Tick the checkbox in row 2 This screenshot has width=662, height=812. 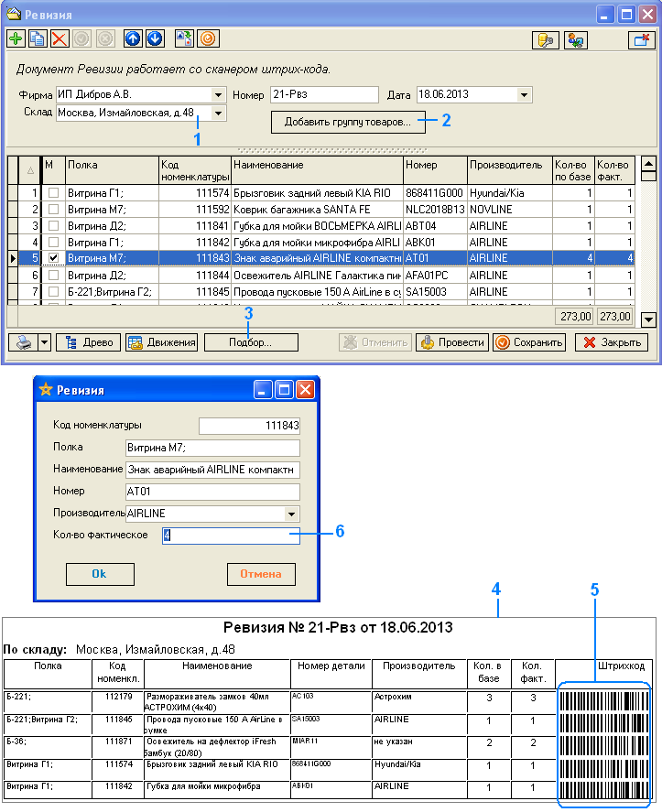click(x=53, y=210)
